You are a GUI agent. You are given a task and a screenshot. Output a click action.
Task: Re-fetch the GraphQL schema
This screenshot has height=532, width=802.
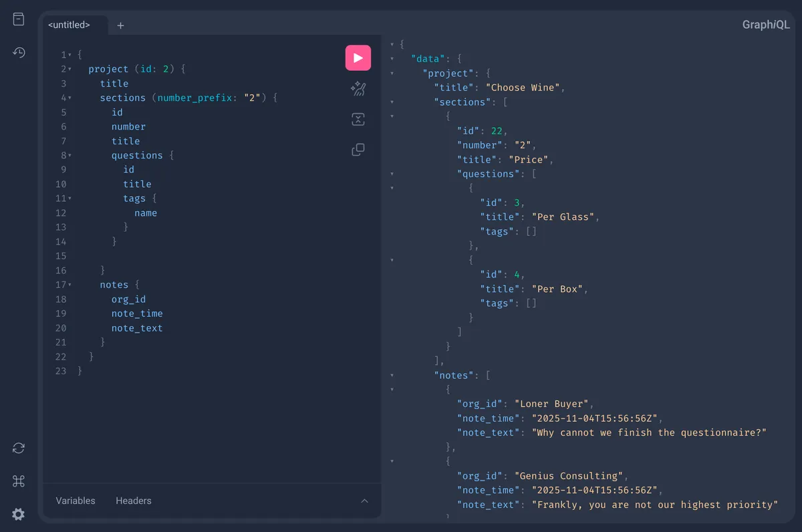pyautogui.click(x=18, y=448)
